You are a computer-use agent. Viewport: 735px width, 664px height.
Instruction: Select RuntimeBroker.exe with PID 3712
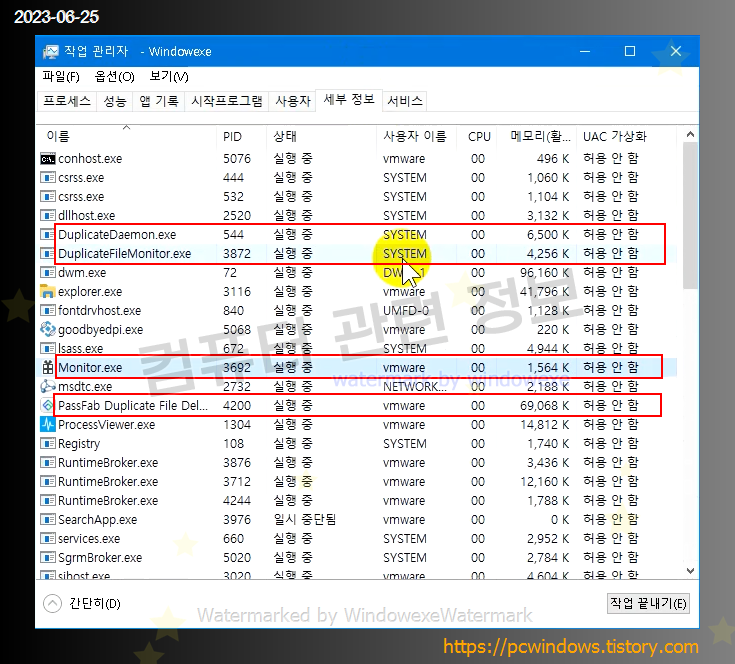tap(108, 481)
